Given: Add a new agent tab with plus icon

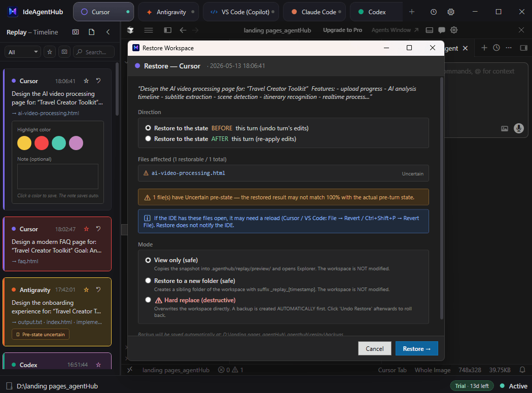Looking at the screenshot, I should click(x=412, y=12).
